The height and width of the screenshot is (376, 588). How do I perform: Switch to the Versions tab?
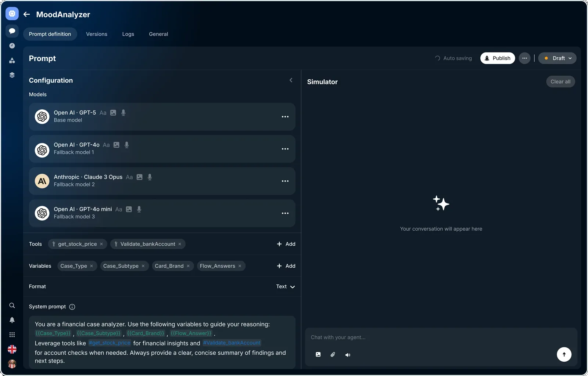click(x=97, y=34)
